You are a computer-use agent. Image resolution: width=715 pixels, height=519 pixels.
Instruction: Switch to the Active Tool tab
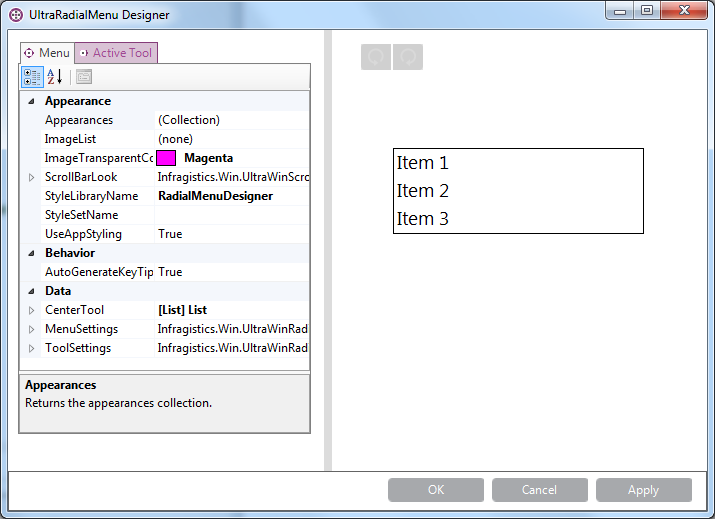pyautogui.click(x=116, y=53)
